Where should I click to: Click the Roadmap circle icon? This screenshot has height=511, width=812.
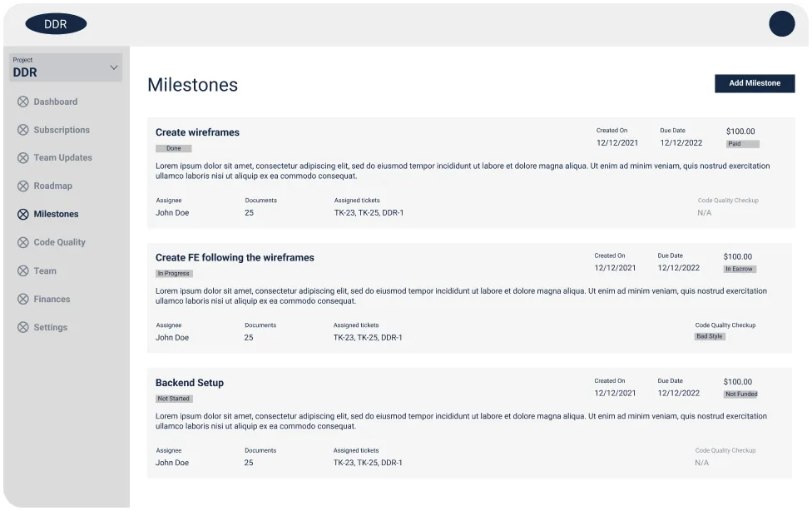pyautogui.click(x=23, y=186)
